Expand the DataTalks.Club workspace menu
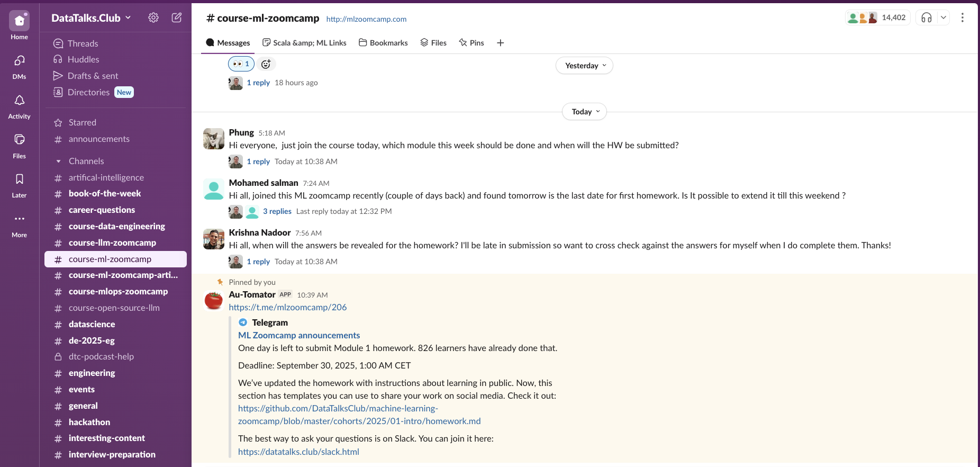Screen dimensions: 980x467 coord(90,18)
